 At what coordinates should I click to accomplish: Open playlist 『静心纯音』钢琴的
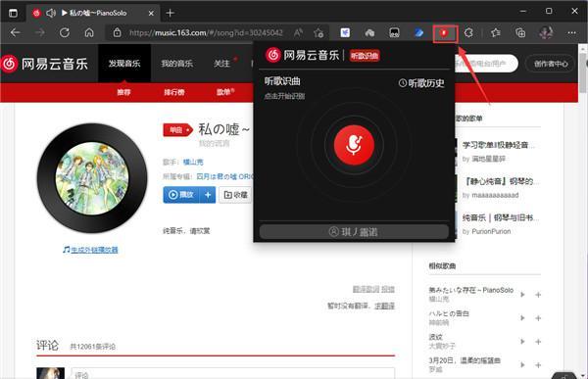[x=501, y=181]
